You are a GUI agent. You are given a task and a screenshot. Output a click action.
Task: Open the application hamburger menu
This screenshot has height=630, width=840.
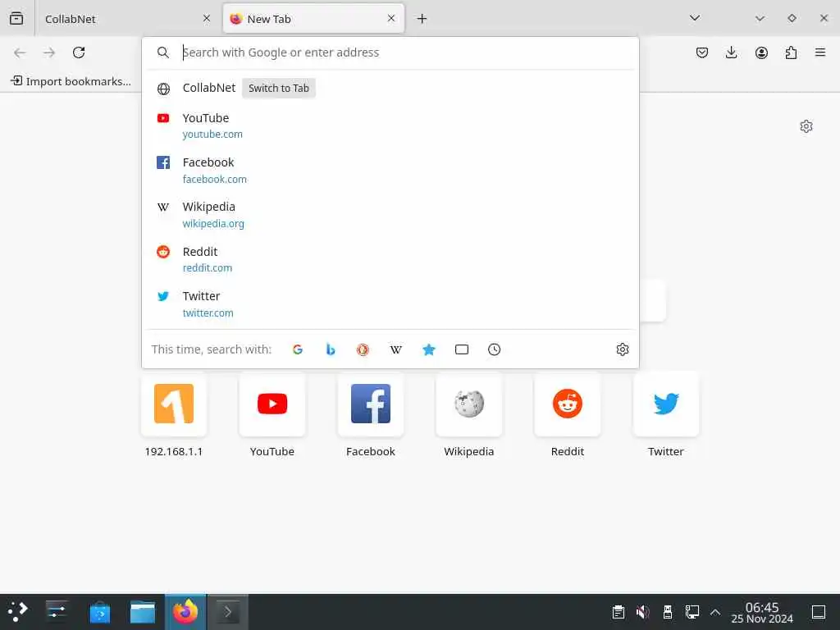820,52
